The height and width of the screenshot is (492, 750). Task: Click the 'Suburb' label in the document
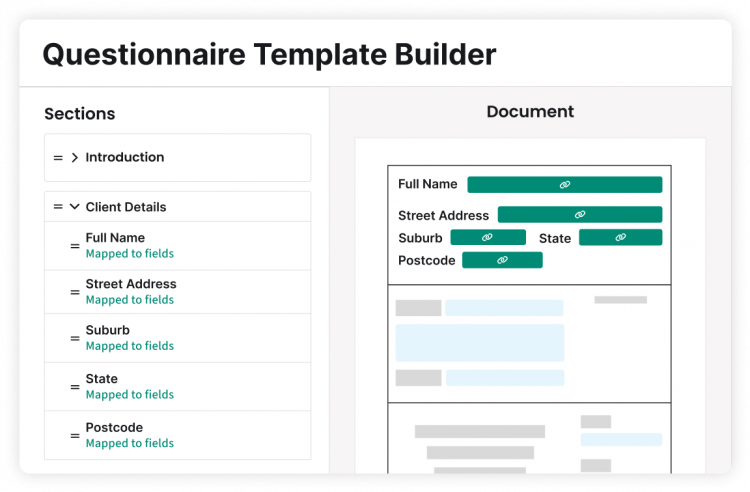click(x=420, y=238)
